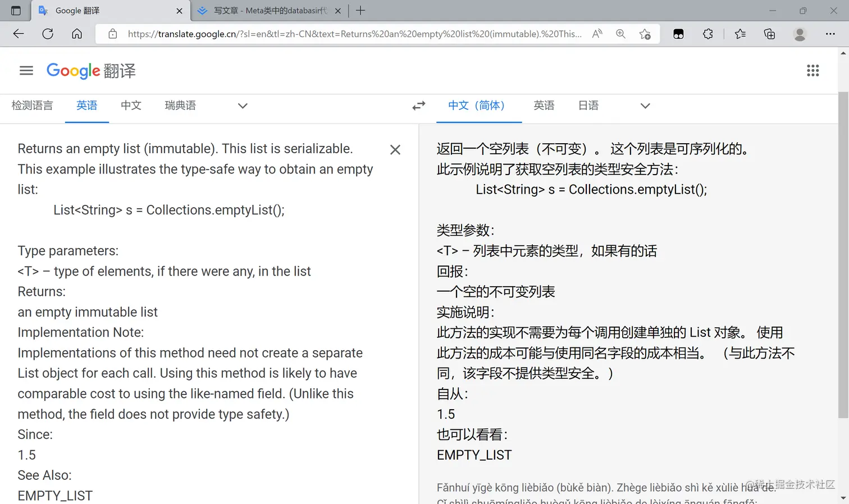The image size is (849, 504).
Task: Click the translated heading 实施说明：
Action: click(x=466, y=312)
